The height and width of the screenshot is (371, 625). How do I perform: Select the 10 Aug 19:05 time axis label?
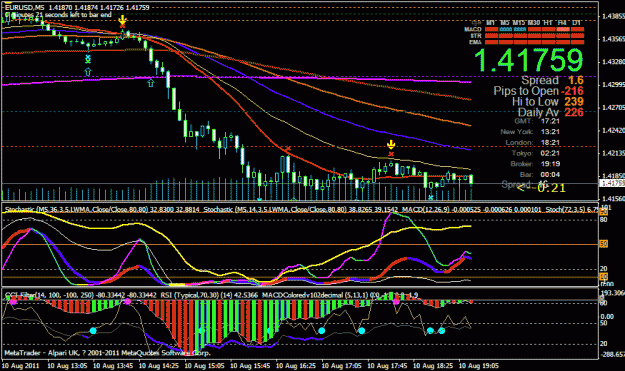click(x=478, y=366)
